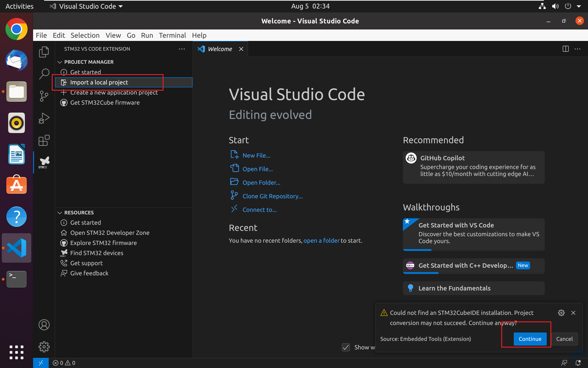The image size is (588, 368).
Task: Open the Help menu
Action: (199, 35)
